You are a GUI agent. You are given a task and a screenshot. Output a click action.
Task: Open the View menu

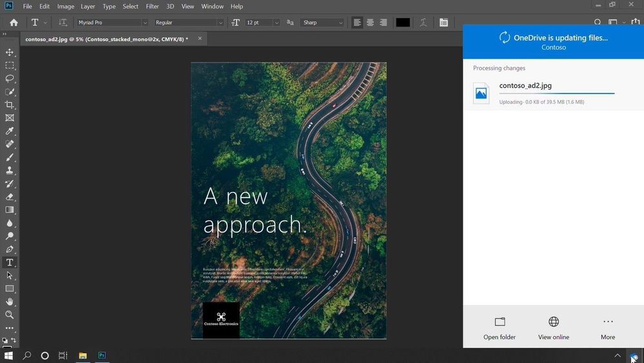tap(188, 6)
